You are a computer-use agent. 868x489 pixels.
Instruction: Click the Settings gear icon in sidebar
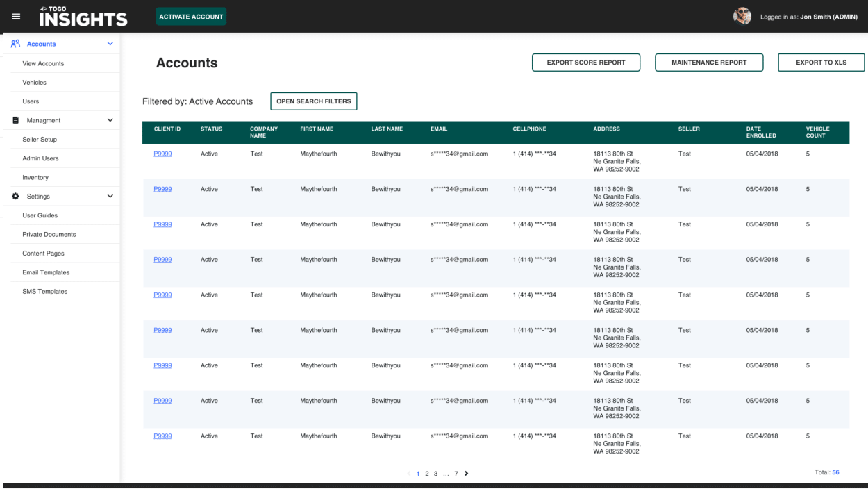[16, 197]
